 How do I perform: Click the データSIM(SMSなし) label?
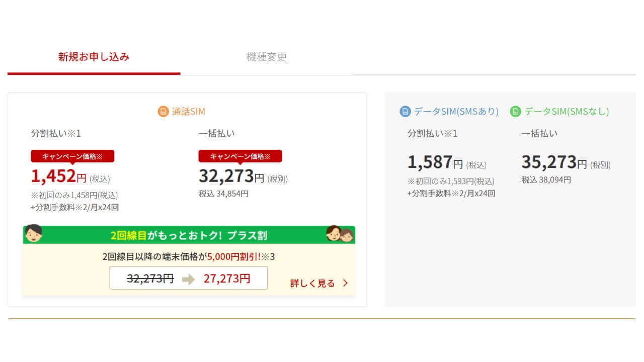click(567, 111)
